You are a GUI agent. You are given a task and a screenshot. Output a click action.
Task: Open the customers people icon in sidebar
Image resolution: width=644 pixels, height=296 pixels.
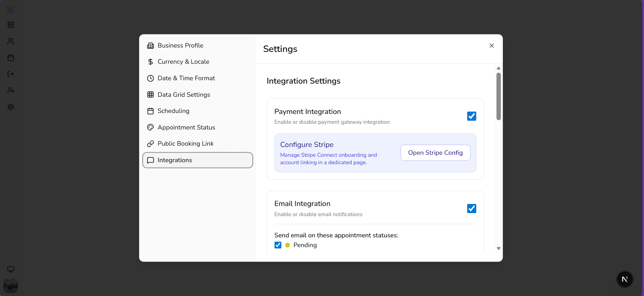coord(11,41)
